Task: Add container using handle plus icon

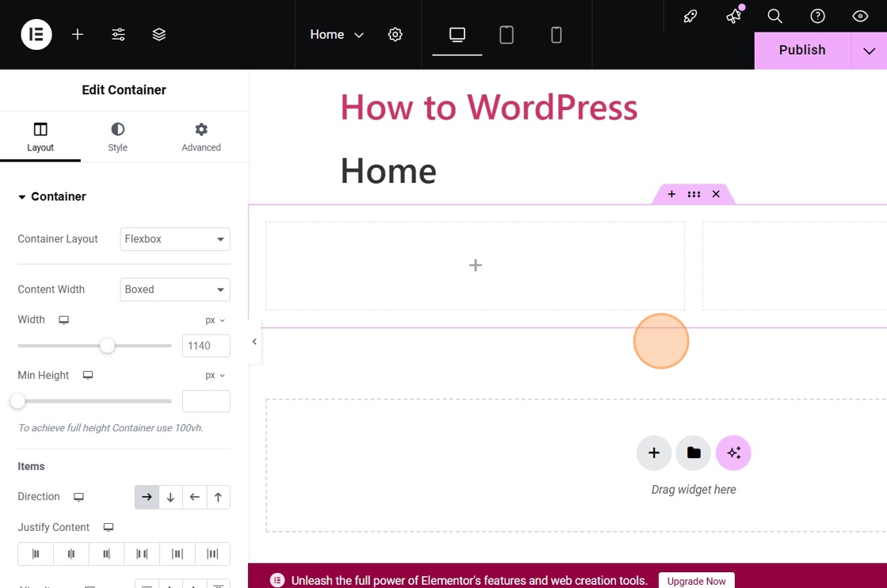Action: point(672,194)
